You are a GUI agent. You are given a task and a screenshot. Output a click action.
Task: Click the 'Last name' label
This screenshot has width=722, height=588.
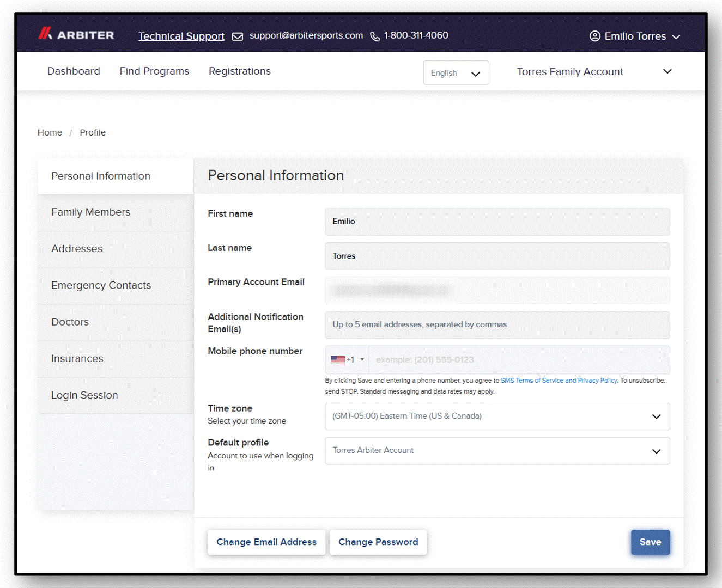pyautogui.click(x=229, y=248)
